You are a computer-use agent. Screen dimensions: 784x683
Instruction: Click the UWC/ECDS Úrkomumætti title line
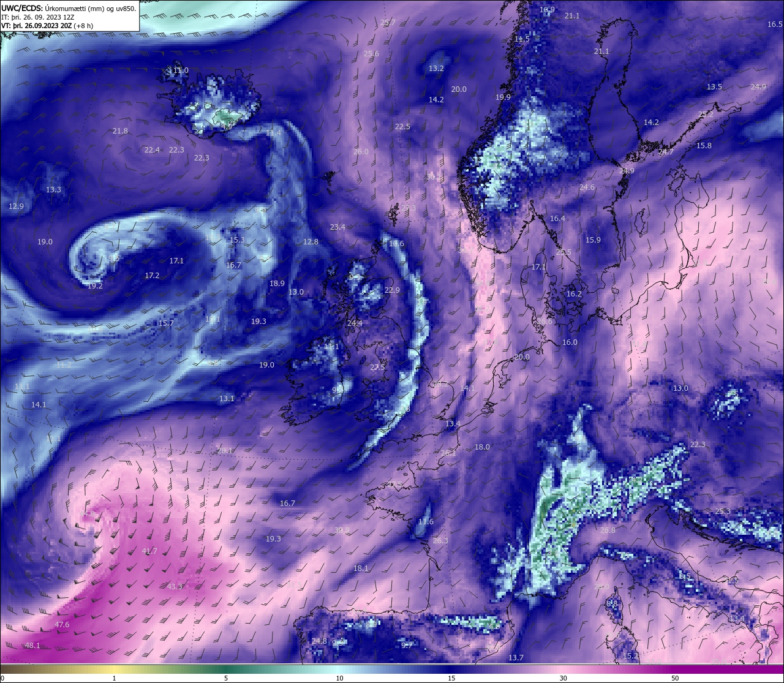coord(69,9)
